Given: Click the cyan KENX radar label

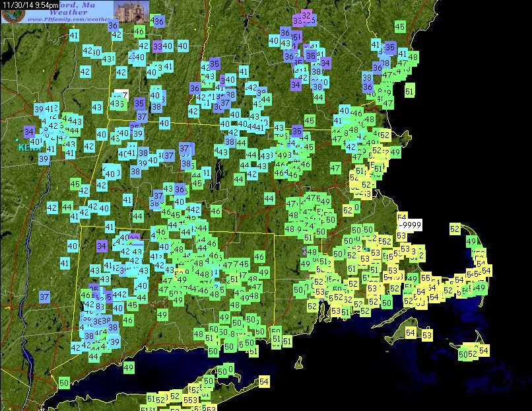Looking at the screenshot, I should coord(30,148).
